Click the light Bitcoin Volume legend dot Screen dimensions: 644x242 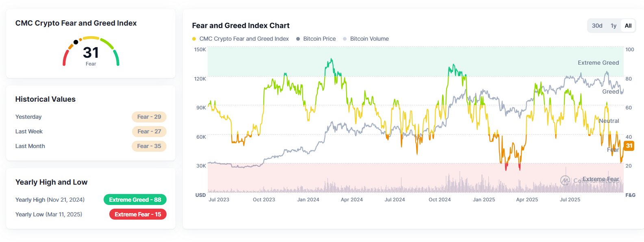coord(345,39)
